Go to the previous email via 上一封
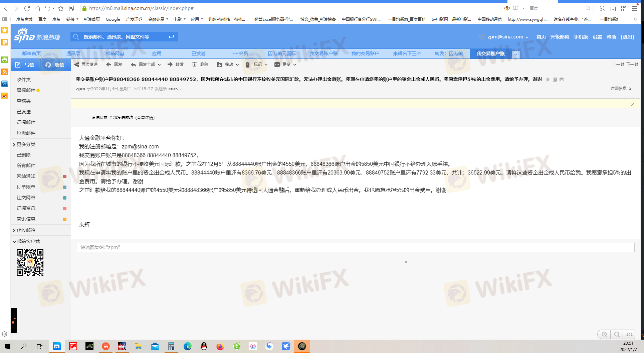This screenshot has width=644, height=353. point(618,65)
